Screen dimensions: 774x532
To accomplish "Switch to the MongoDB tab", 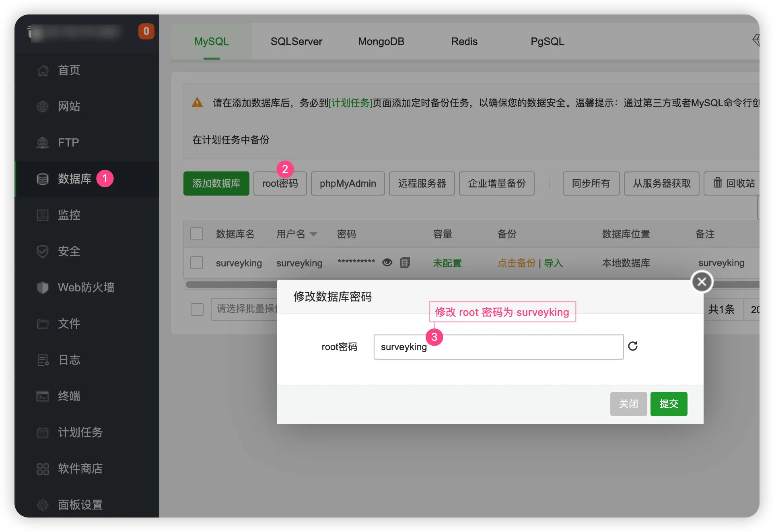I will [381, 41].
